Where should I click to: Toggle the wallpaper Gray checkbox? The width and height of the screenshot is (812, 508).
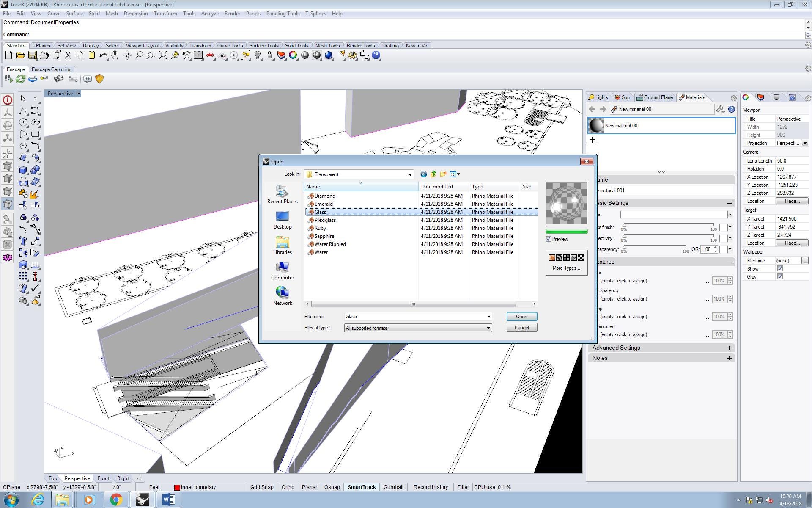point(780,276)
